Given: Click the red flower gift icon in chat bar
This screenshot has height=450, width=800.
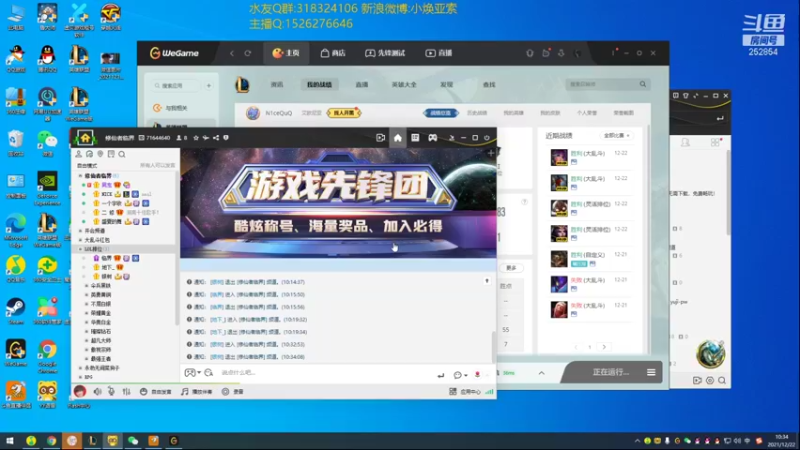Looking at the screenshot, I should tap(478, 374).
